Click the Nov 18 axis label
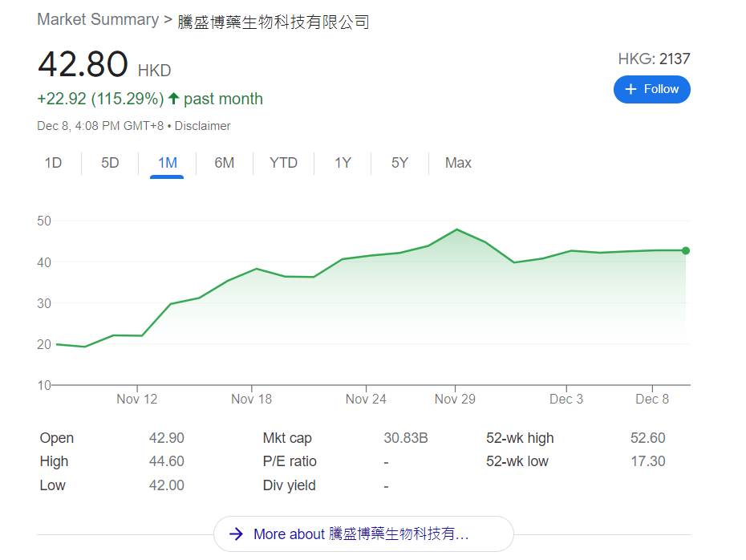746x560 pixels. tap(251, 400)
